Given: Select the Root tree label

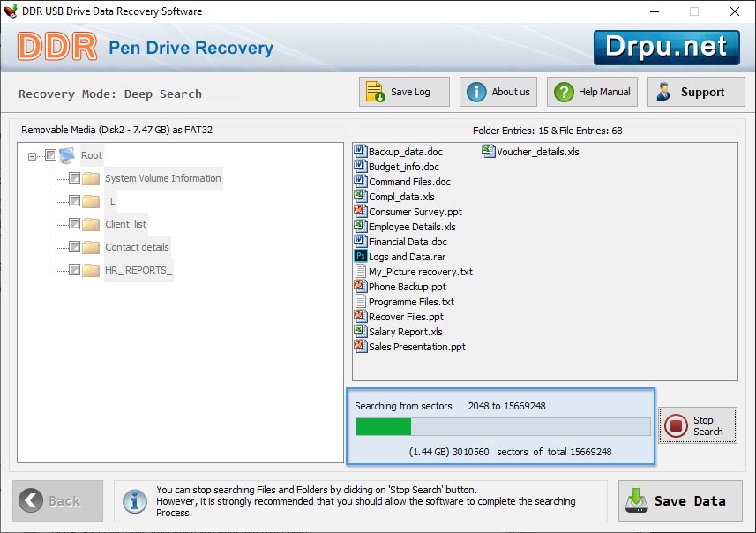Looking at the screenshot, I should pyautogui.click(x=92, y=155).
